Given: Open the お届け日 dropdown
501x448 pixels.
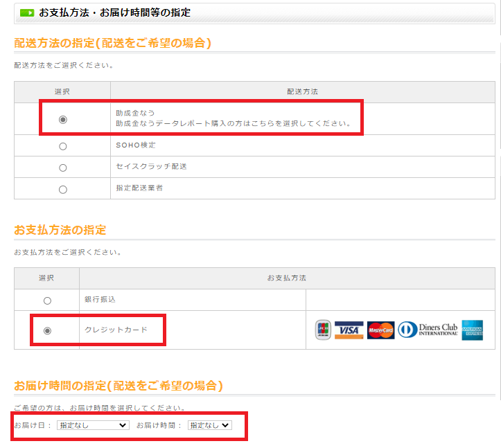Looking at the screenshot, I should [93, 425].
